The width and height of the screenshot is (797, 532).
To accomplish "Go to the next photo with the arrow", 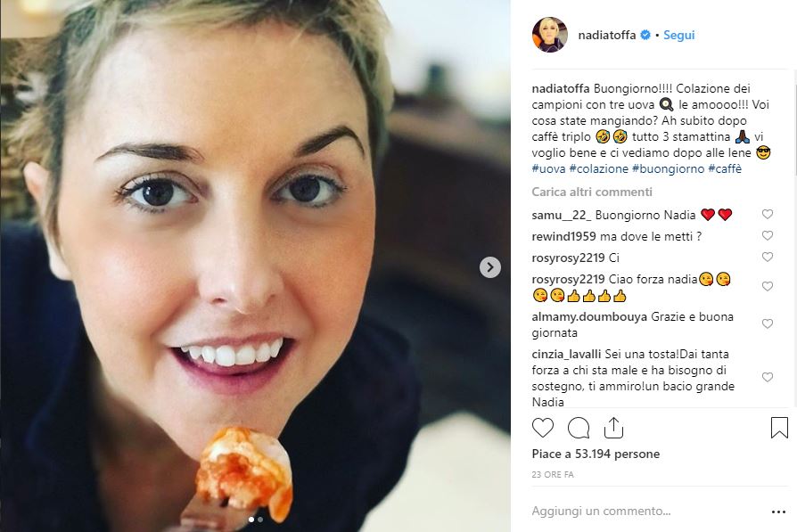I will (x=489, y=267).
